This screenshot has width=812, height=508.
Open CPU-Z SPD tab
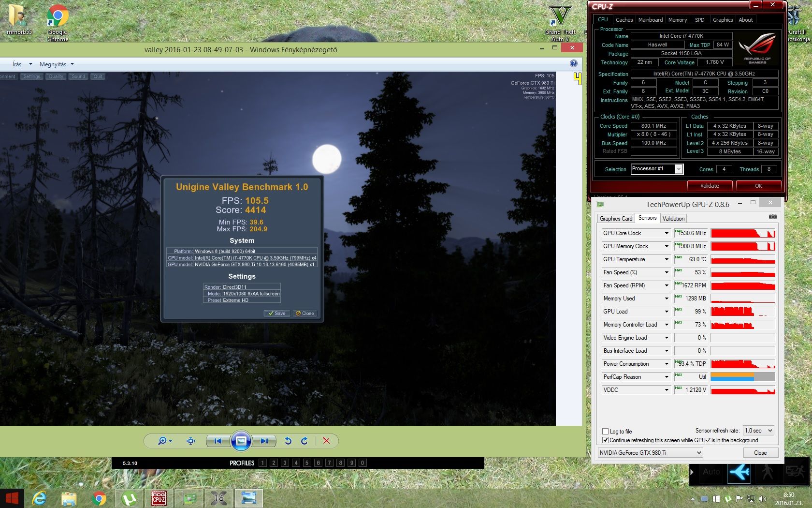(699, 20)
